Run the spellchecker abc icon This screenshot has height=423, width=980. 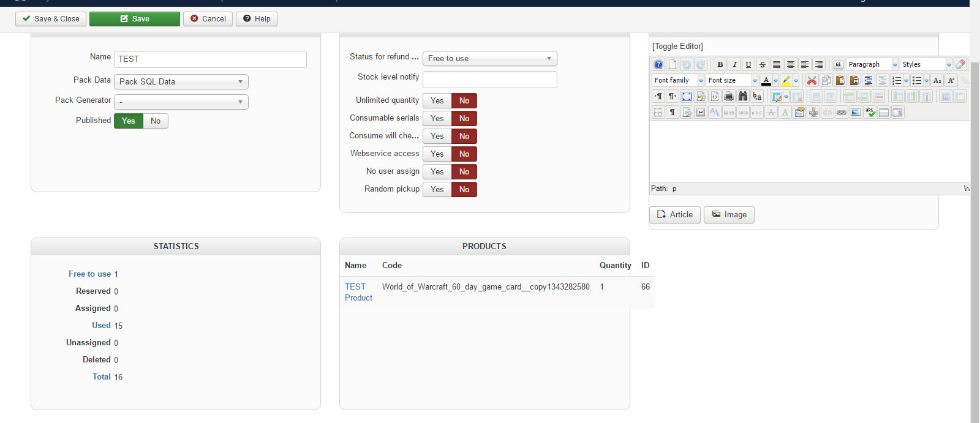[870, 112]
